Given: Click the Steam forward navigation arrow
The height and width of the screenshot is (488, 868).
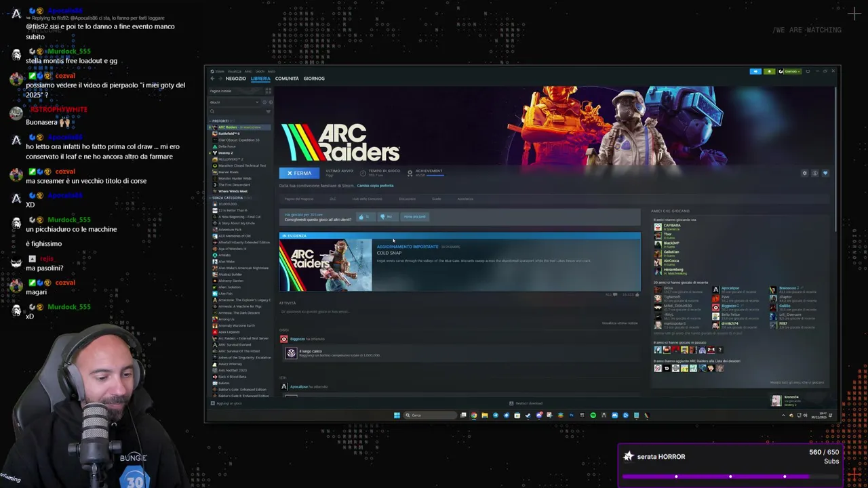Looking at the screenshot, I should point(220,79).
